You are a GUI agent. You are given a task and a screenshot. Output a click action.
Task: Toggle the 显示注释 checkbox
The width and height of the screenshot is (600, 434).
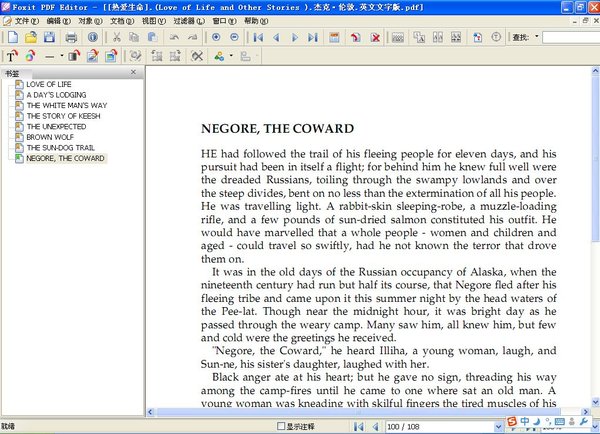281,426
